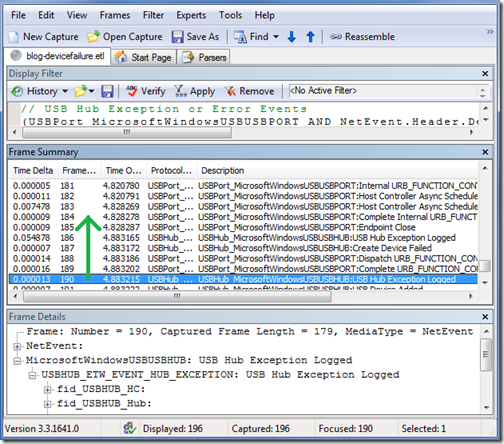Switch to the Parsers tab
The width and height of the screenshot is (504, 444).
pyautogui.click(x=204, y=57)
